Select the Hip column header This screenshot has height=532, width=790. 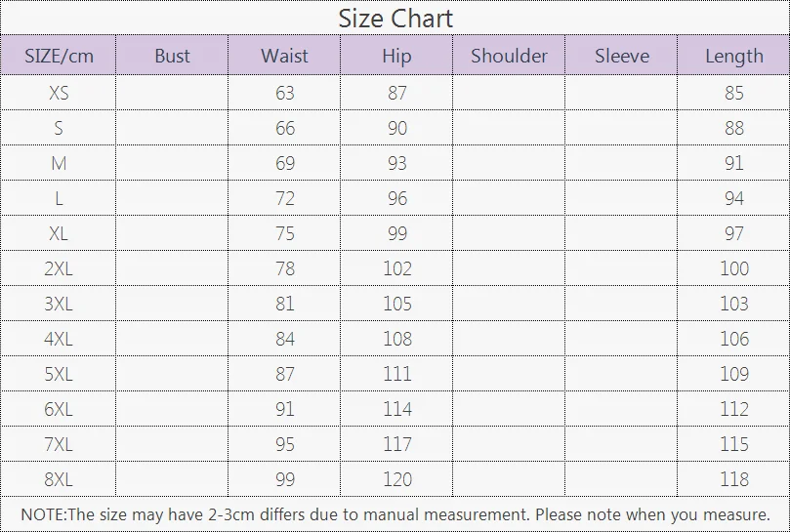pos(397,55)
